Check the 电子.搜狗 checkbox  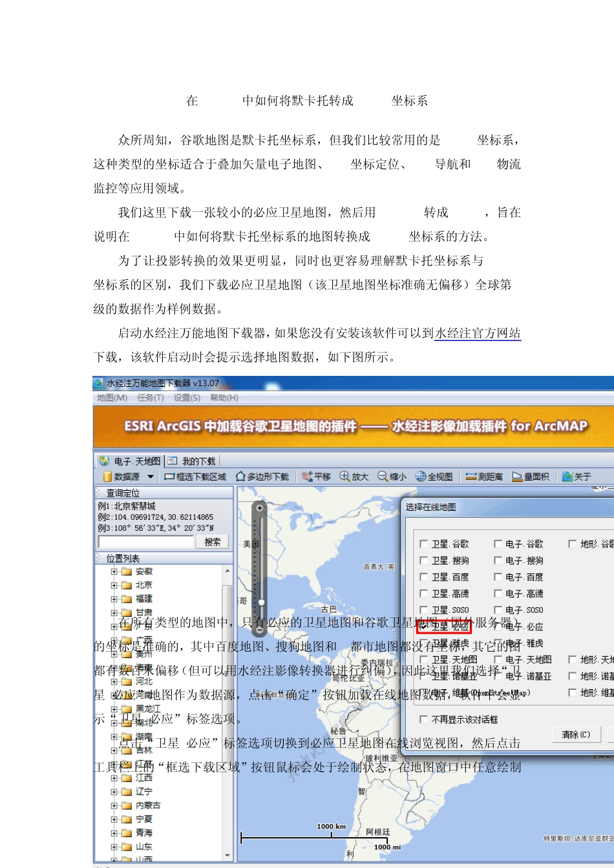click(x=498, y=561)
